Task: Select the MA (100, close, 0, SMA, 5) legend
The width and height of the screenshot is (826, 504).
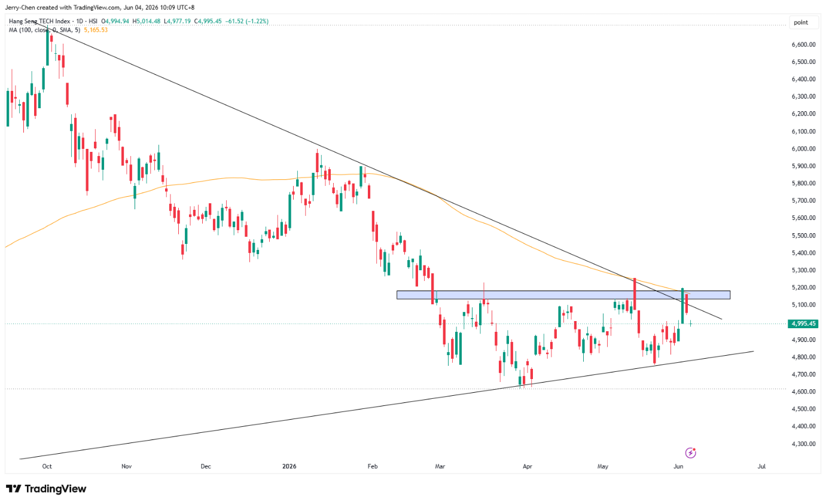Action: 45,29
